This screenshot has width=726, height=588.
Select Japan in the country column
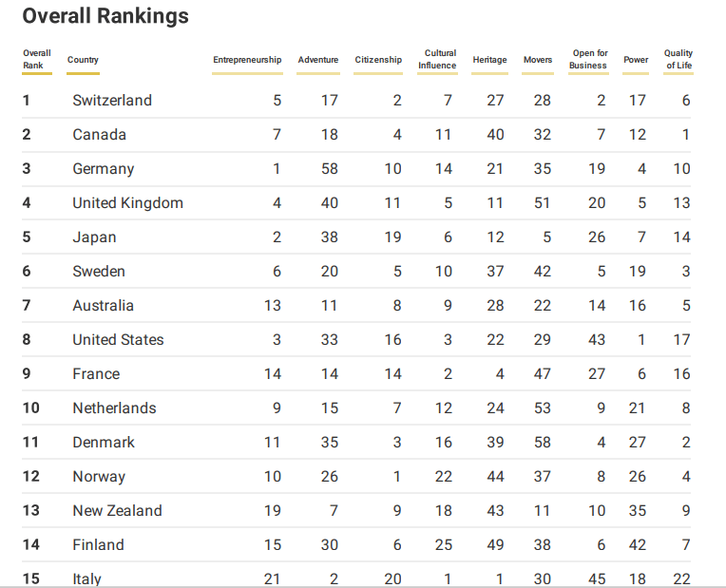tap(94, 237)
